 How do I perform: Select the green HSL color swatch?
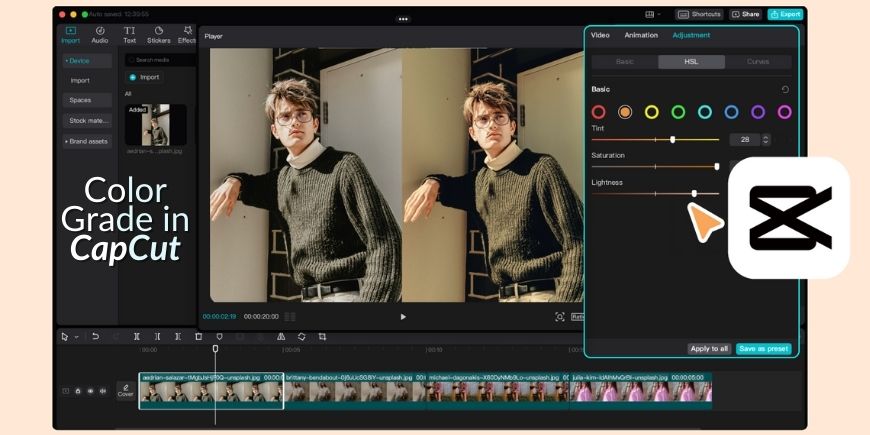pyautogui.click(x=678, y=112)
